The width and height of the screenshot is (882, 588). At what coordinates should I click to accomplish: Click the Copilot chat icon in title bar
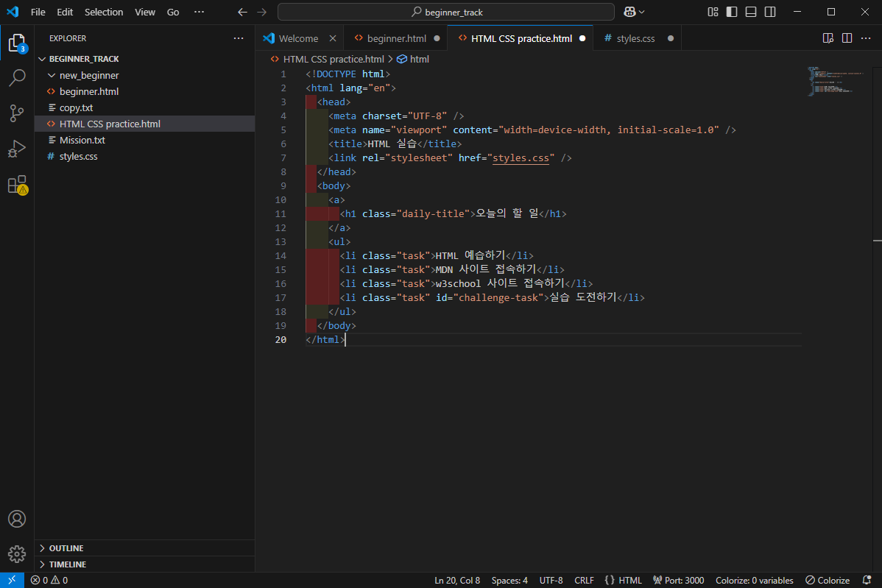click(629, 12)
